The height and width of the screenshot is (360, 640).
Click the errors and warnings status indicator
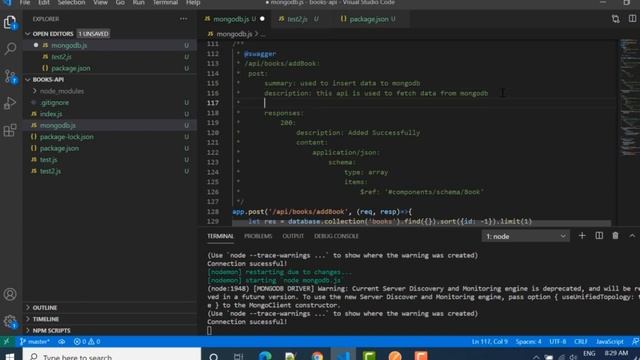(x=87, y=341)
